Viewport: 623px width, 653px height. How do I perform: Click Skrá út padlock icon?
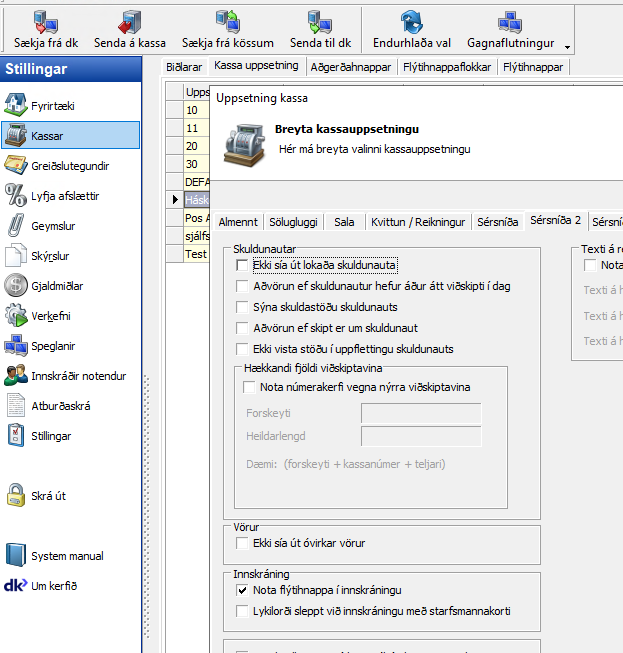[16, 495]
